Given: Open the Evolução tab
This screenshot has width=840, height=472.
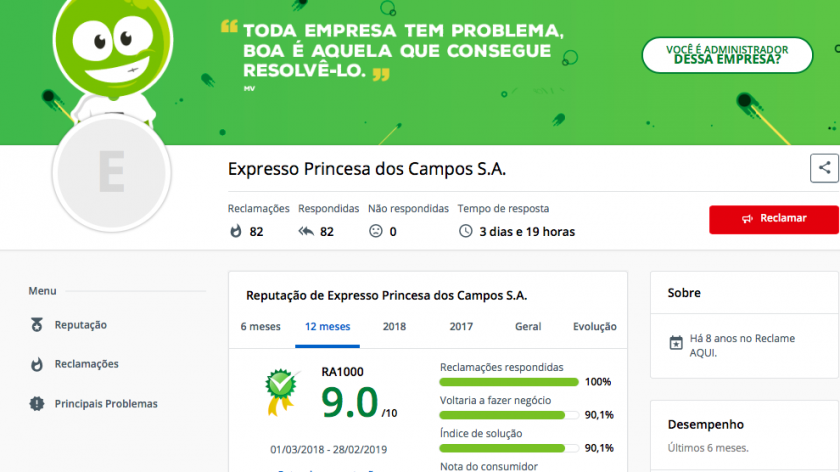Looking at the screenshot, I should point(595,326).
